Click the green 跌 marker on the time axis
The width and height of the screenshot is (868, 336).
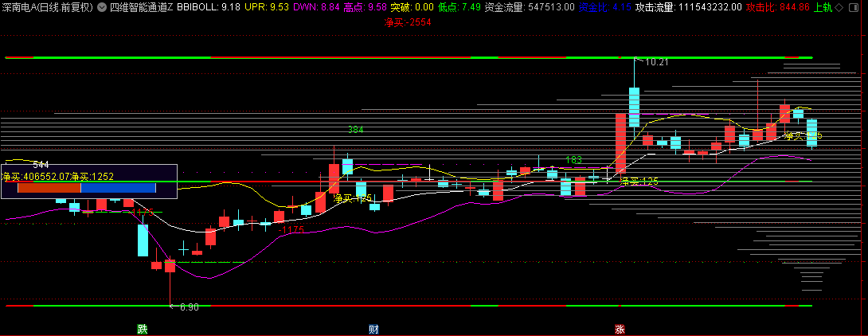(x=143, y=330)
